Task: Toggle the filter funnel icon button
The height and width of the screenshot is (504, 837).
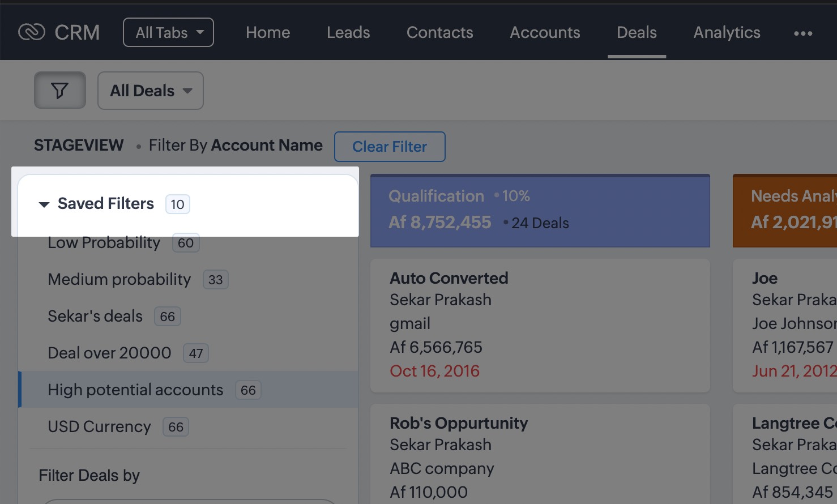Action: (60, 91)
